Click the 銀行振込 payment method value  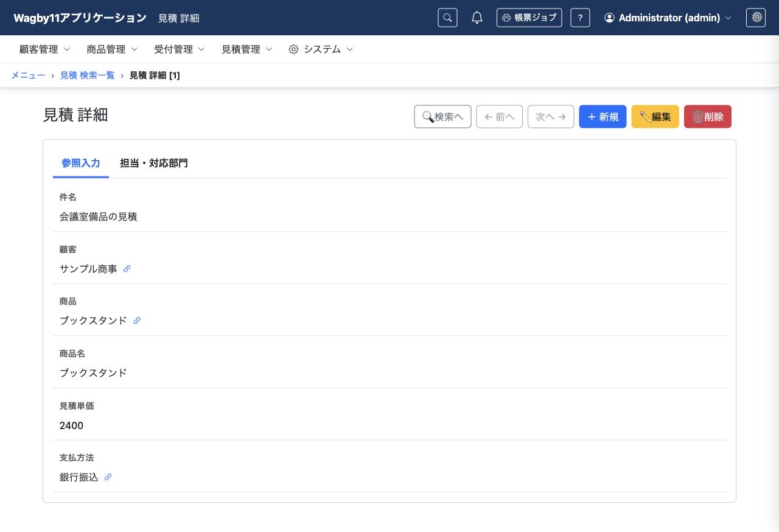(79, 477)
